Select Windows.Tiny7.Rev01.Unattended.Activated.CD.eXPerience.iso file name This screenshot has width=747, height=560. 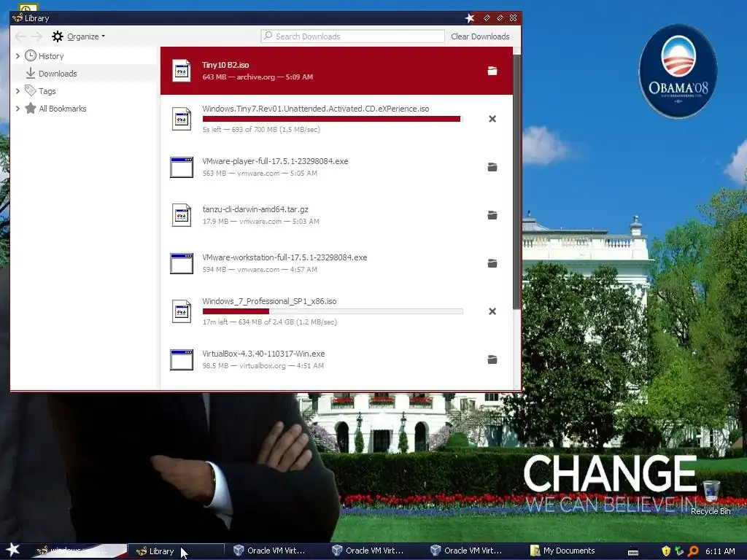coord(315,109)
